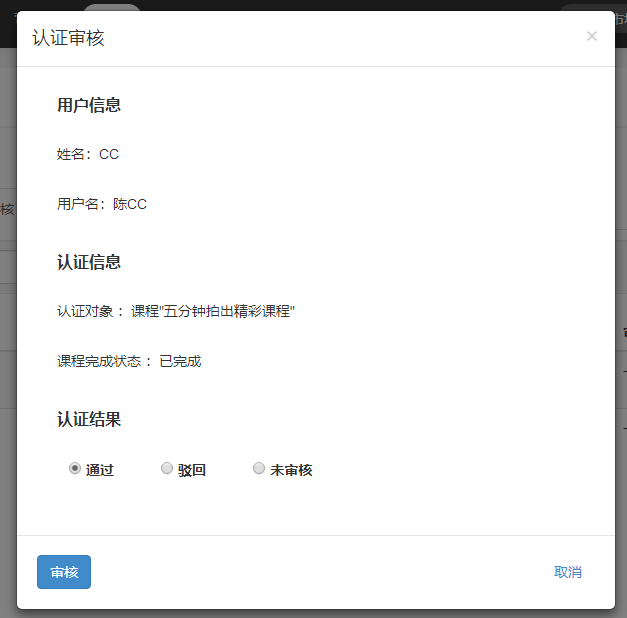Select the 通过 radio button
The height and width of the screenshot is (618, 627).
coord(75,468)
